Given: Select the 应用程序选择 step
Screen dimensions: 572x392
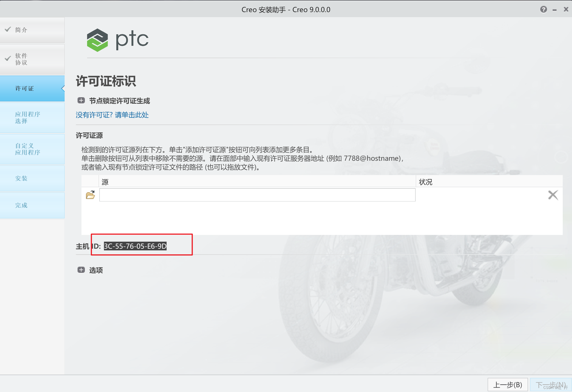Looking at the screenshot, I should 32,118.
